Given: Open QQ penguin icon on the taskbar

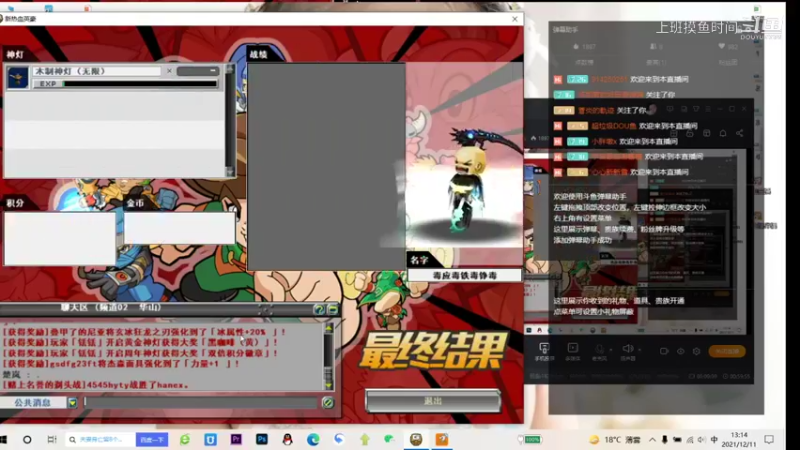Looking at the screenshot, I should pyautogui.click(x=287, y=439).
